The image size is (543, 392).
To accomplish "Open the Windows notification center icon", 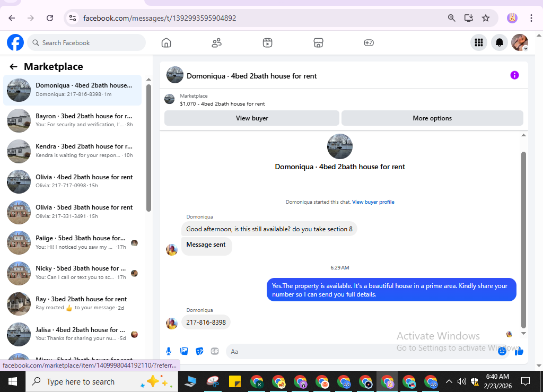I will [526, 381].
